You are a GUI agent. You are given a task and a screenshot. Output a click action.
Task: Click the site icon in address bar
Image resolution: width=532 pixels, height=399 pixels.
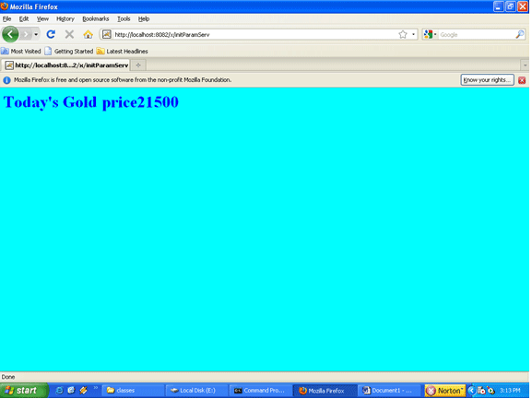pyautogui.click(x=107, y=34)
